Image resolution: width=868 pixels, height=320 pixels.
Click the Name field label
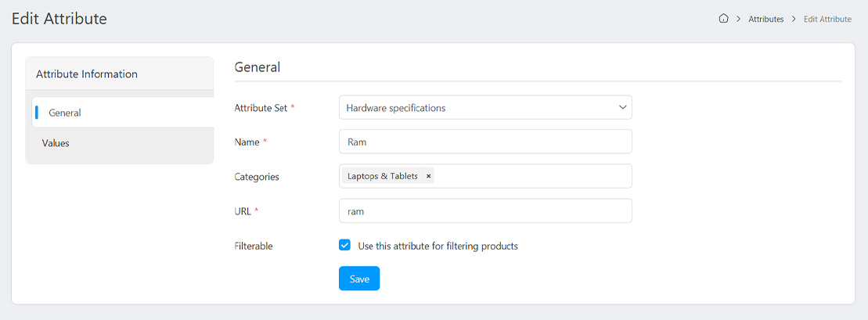point(247,142)
